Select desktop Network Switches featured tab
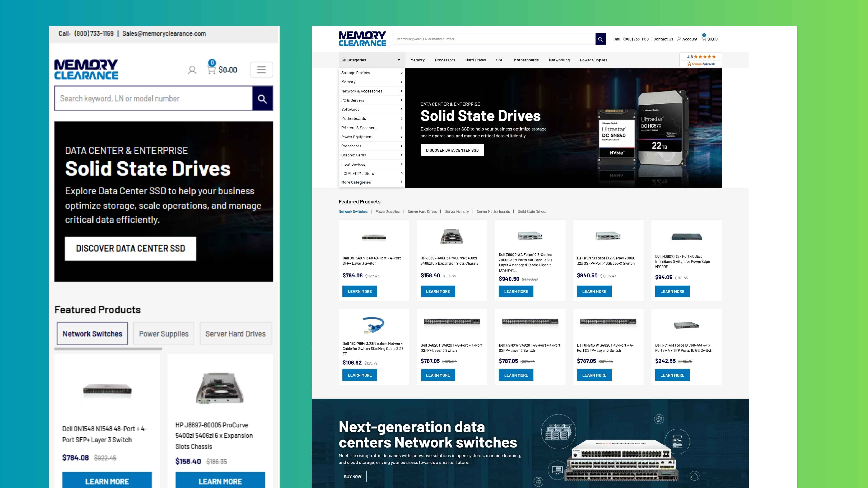This screenshot has width=868, height=488. coord(353,211)
